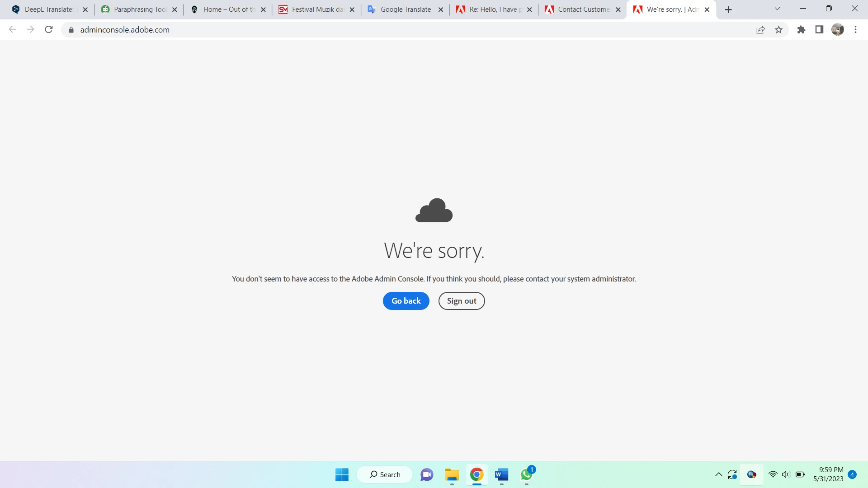Bookmark this page with star icon
Image resolution: width=868 pixels, height=488 pixels.
pos(778,30)
